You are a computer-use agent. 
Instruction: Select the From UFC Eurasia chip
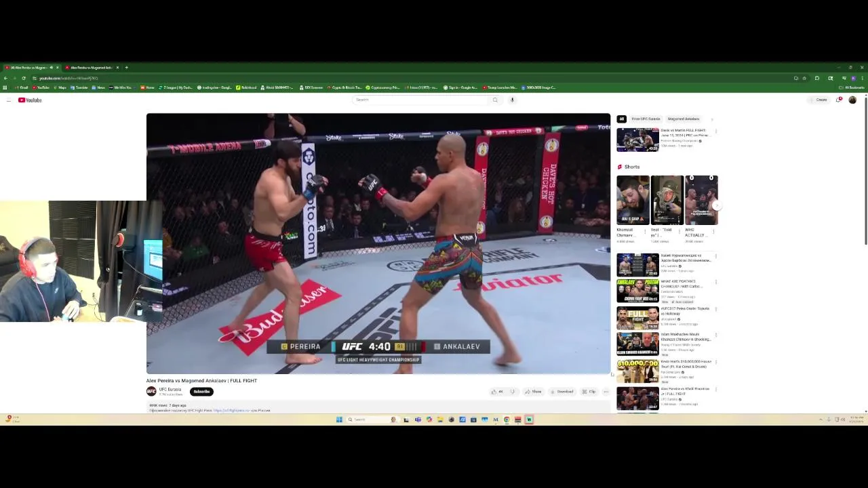pos(646,119)
